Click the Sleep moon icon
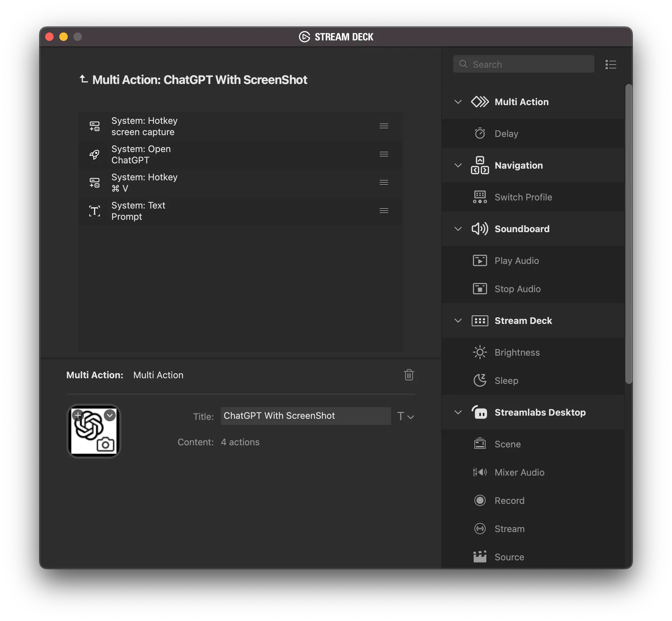This screenshot has height=621, width=672. tap(480, 380)
